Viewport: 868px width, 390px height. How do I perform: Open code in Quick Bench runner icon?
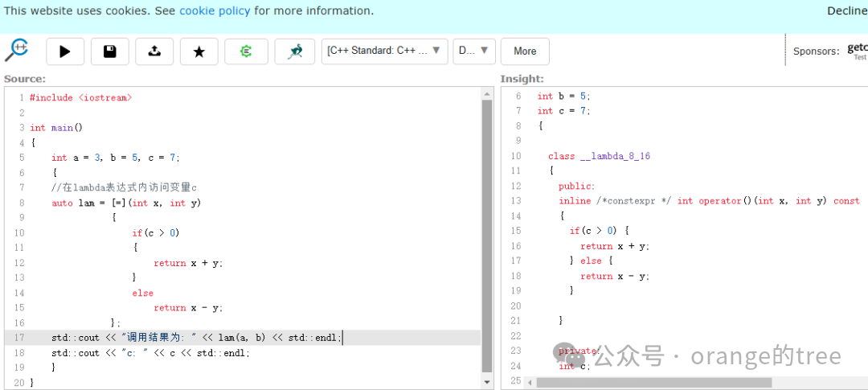pos(294,51)
